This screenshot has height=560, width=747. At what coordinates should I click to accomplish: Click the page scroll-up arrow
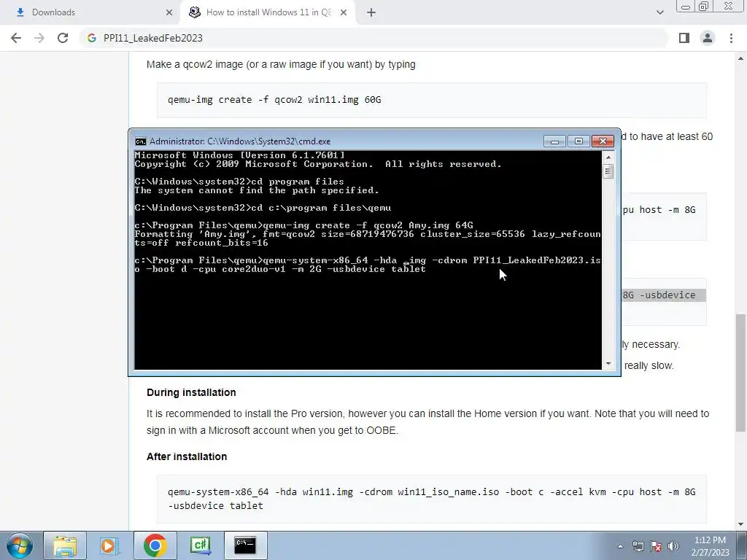click(x=741, y=58)
